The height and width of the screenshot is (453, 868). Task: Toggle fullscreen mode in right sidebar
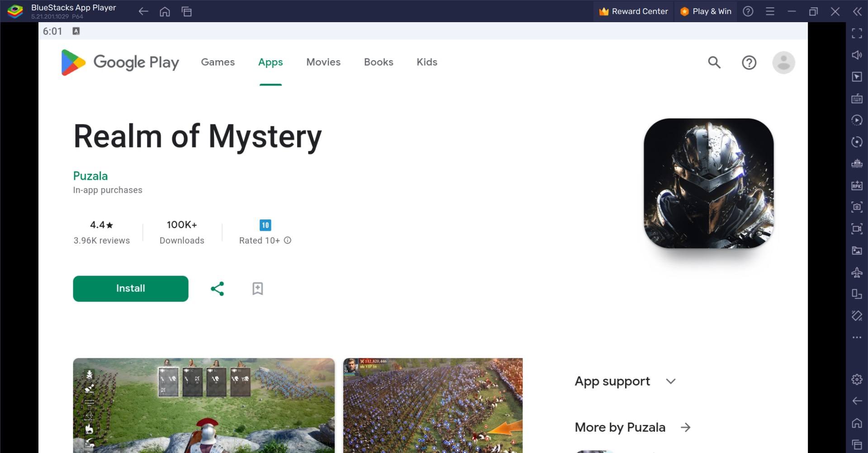coord(857,33)
